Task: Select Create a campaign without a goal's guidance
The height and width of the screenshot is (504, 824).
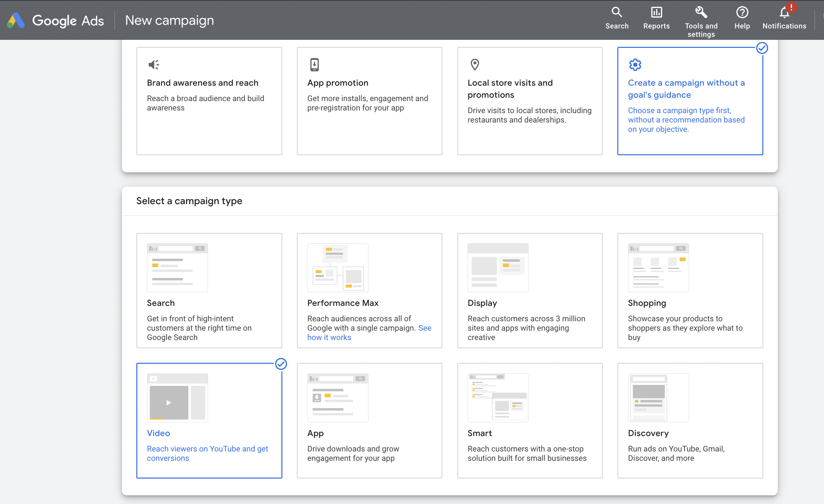Action: tap(690, 101)
